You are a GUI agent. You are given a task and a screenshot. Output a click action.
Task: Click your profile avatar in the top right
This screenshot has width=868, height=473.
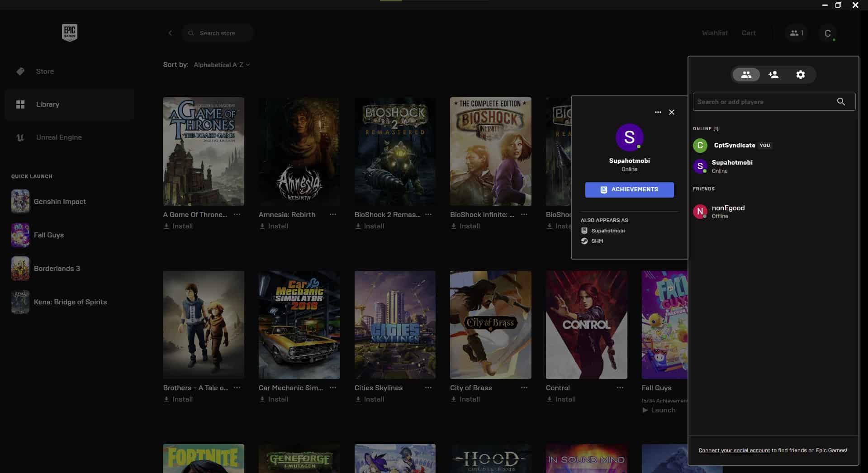(828, 33)
